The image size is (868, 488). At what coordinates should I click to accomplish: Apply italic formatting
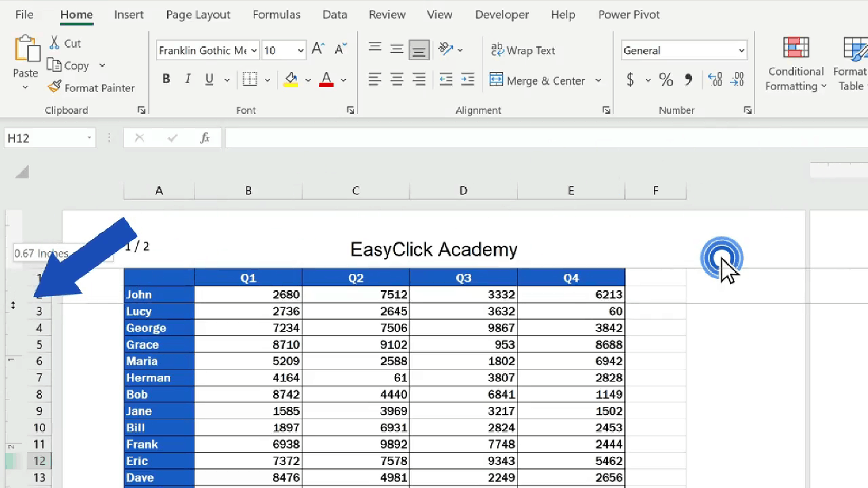(188, 79)
